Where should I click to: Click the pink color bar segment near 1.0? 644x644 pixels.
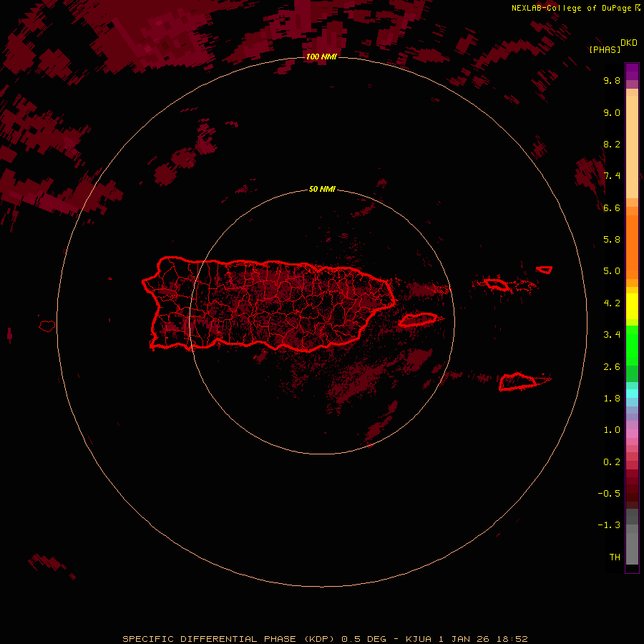click(632, 434)
